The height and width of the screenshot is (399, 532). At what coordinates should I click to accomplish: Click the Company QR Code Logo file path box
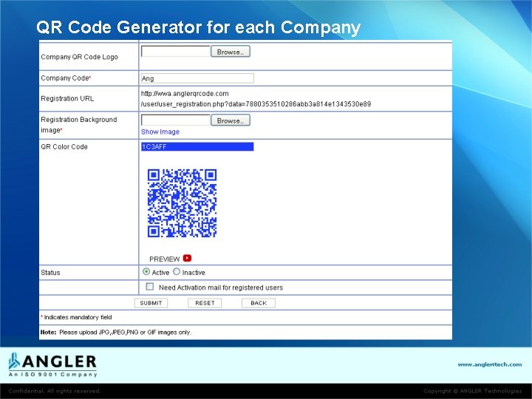176,52
